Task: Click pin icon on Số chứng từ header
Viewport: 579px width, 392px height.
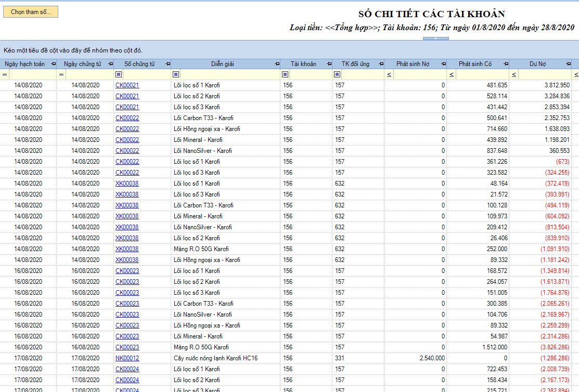Action: (168, 64)
